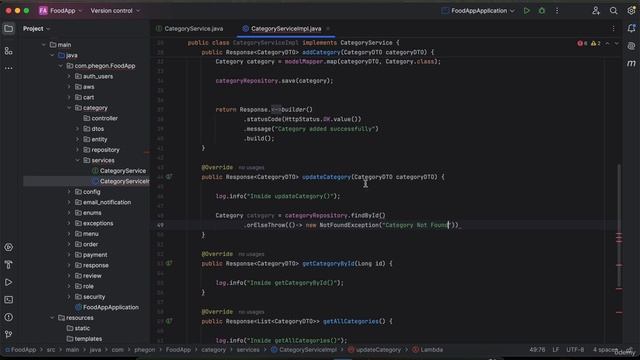The image size is (640, 360).
Task: Open the run toolbar more-actions menu
Action: point(557,11)
